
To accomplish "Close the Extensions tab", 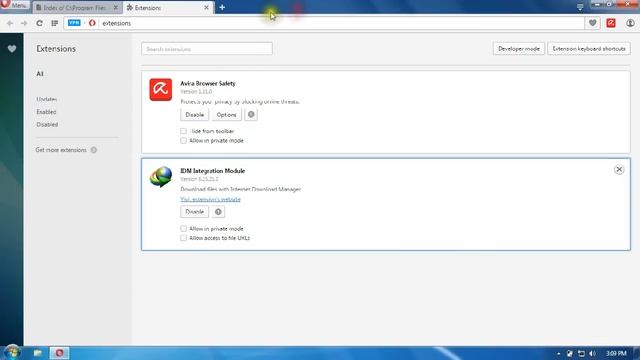I will click(x=206, y=8).
